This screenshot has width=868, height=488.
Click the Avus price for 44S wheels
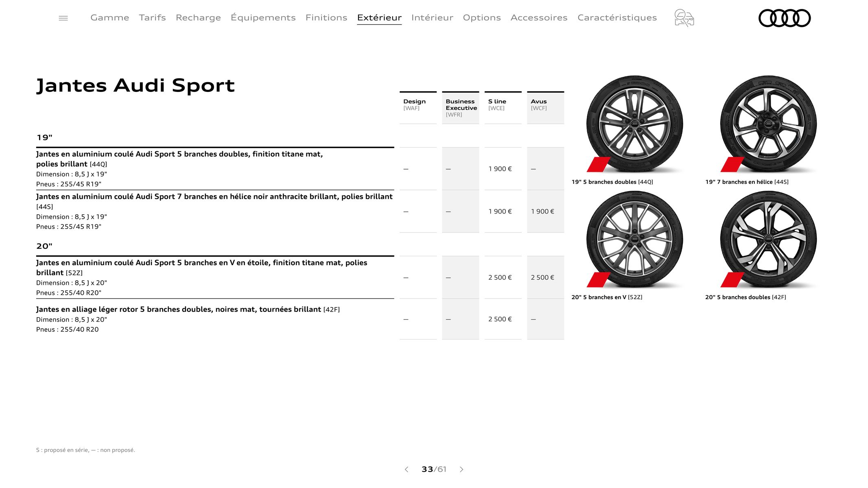click(x=542, y=211)
